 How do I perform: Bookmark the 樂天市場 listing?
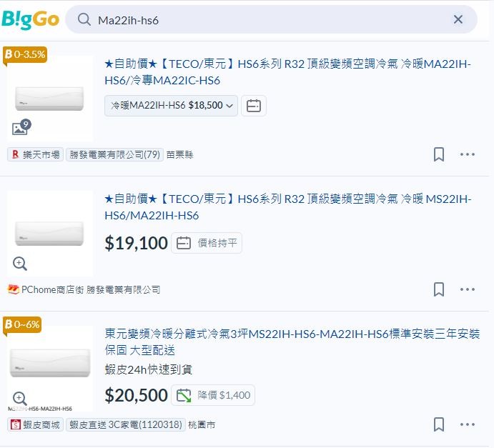coord(439,154)
